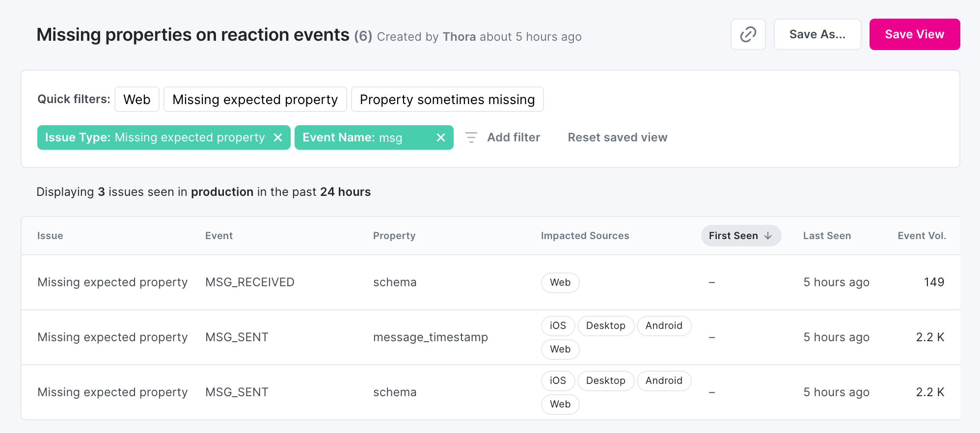Toggle First Seen sort arrow
This screenshot has width=980, height=433.
[768, 236]
